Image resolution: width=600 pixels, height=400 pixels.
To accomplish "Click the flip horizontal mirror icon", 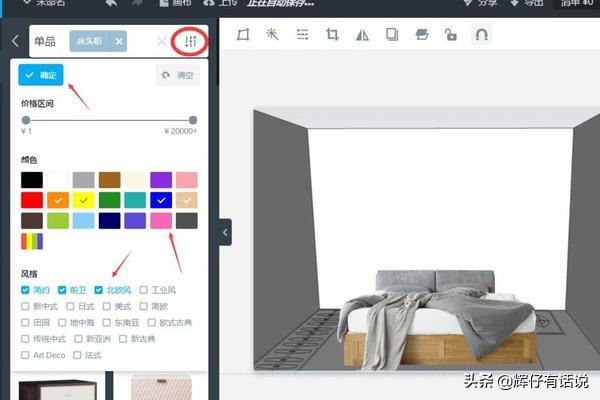I will click(362, 35).
